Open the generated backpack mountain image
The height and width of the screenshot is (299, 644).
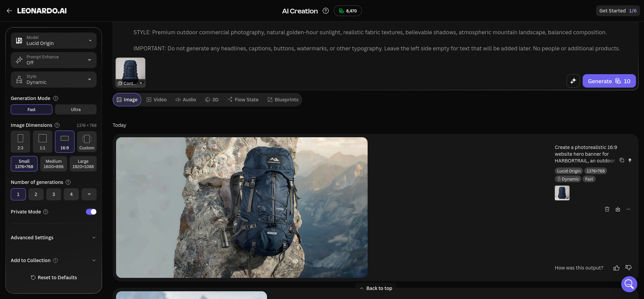point(242,207)
